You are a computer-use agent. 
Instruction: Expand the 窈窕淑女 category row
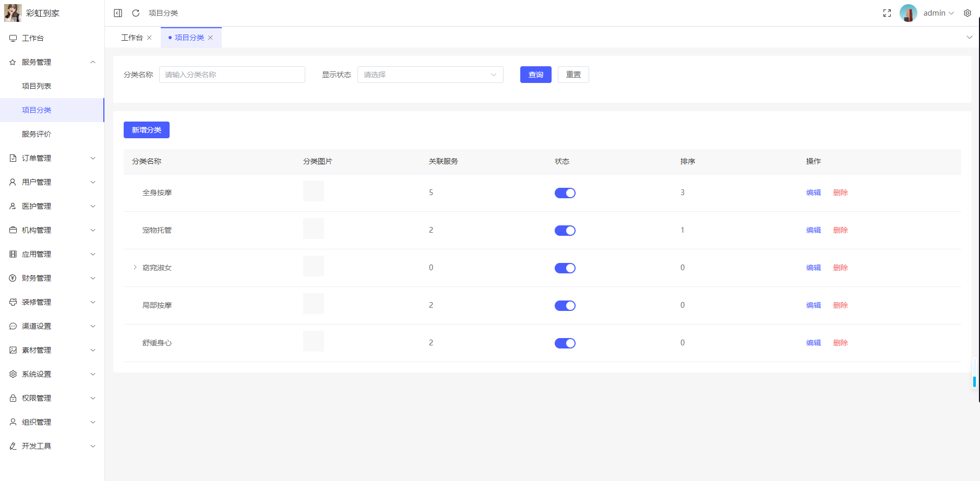[x=135, y=268]
